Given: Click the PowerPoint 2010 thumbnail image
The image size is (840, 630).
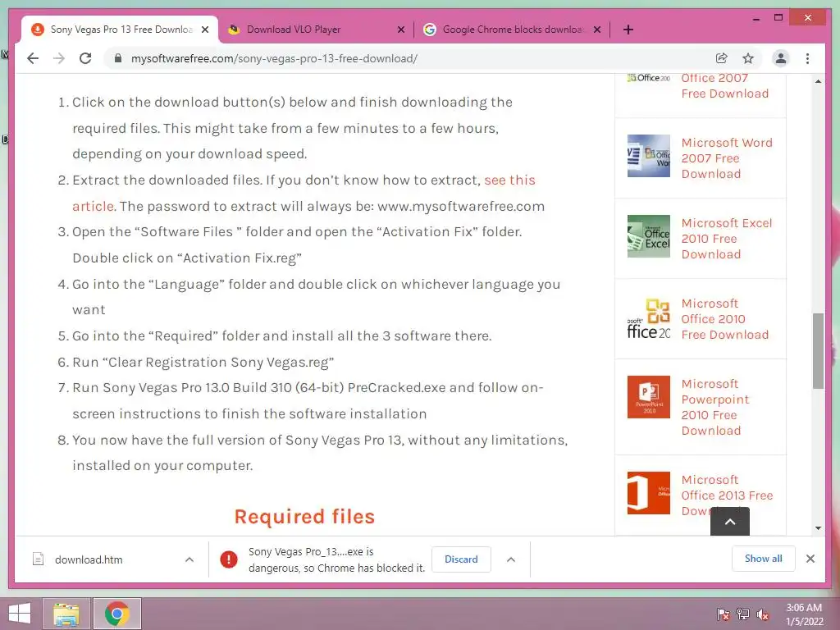Looking at the screenshot, I should click(x=648, y=397).
